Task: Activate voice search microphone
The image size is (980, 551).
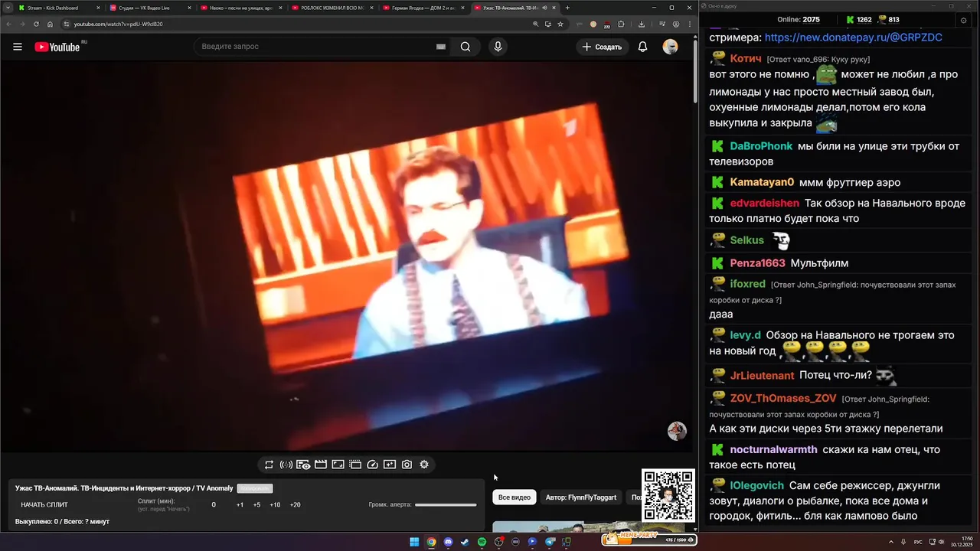Action: pyautogui.click(x=498, y=47)
